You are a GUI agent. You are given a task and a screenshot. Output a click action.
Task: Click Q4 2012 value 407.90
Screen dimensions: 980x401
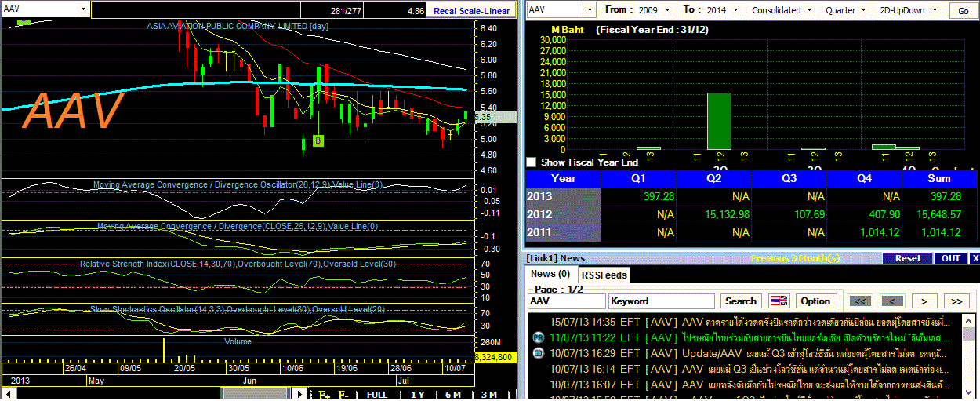click(x=883, y=214)
